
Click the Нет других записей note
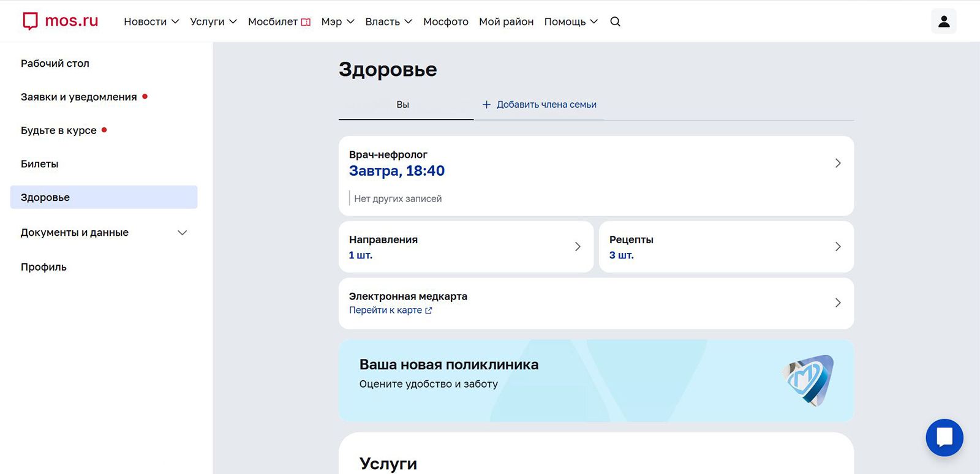click(x=398, y=199)
